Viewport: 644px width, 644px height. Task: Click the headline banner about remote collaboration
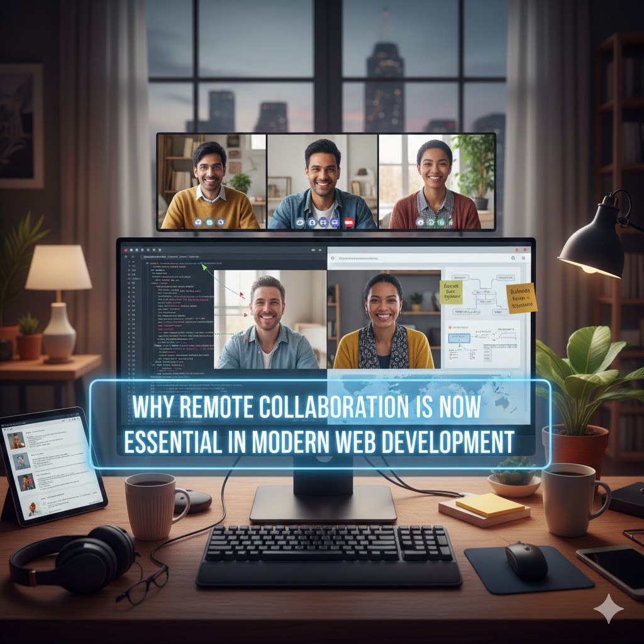[x=319, y=424]
